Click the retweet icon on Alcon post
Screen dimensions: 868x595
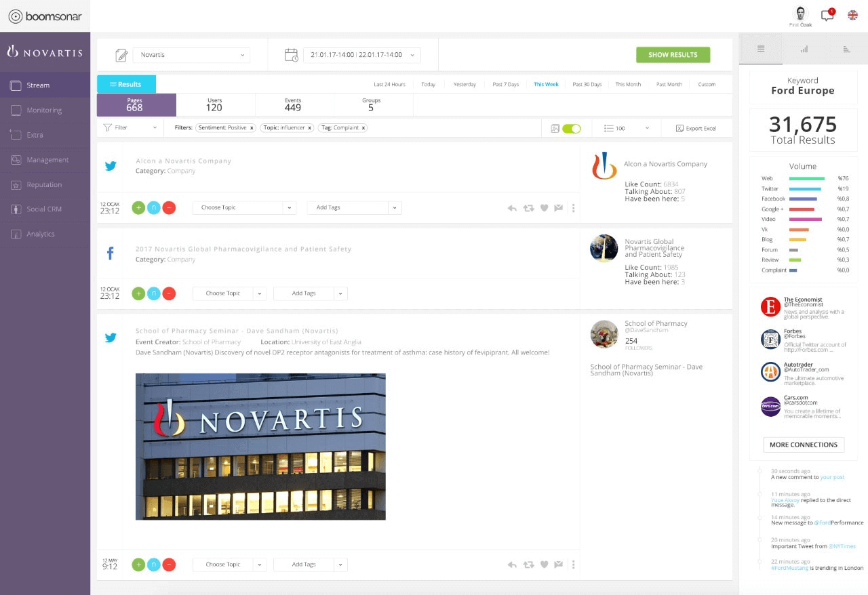528,208
